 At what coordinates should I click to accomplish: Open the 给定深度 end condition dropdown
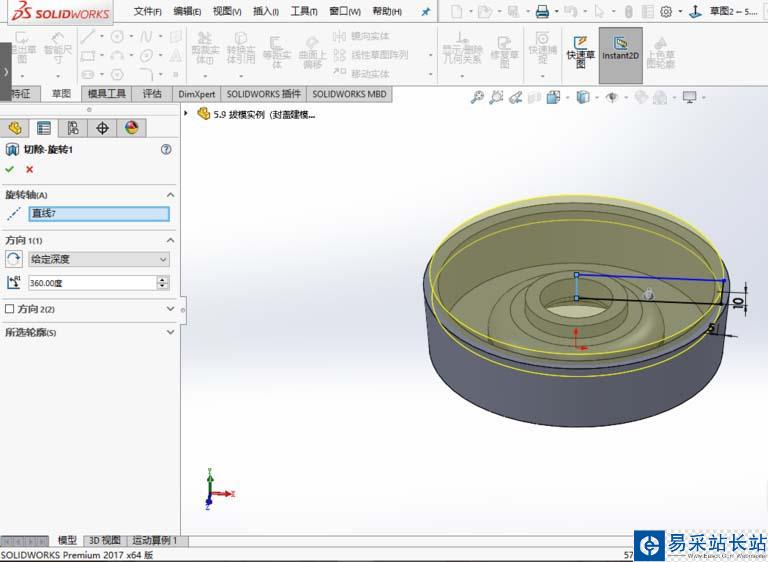tap(98, 259)
